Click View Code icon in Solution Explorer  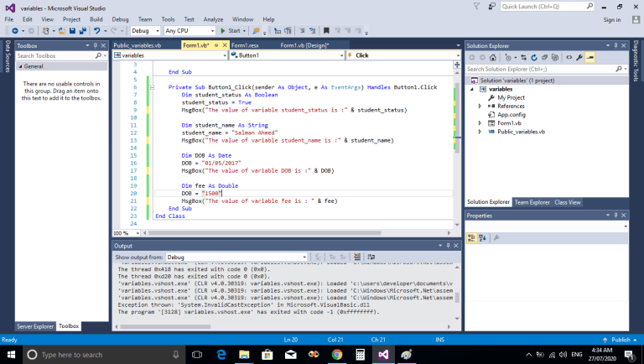[x=569, y=57]
